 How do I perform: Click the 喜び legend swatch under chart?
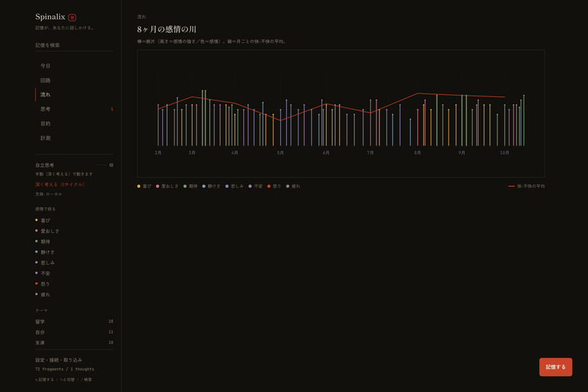click(139, 186)
